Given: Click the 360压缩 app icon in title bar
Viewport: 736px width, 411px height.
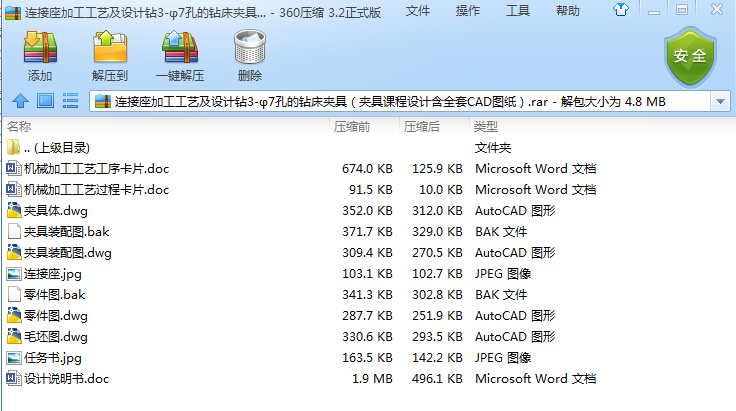Looking at the screenshot, I should click(x=13, y=12).
